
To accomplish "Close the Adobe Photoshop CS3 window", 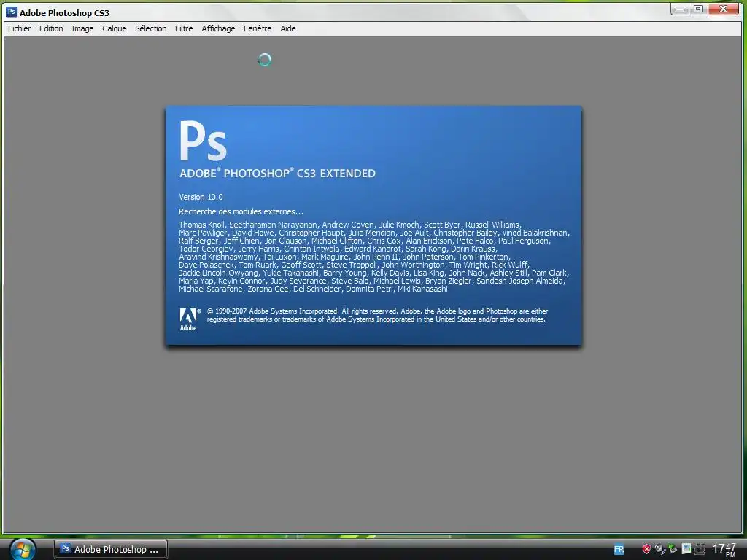I will point(723,9).
